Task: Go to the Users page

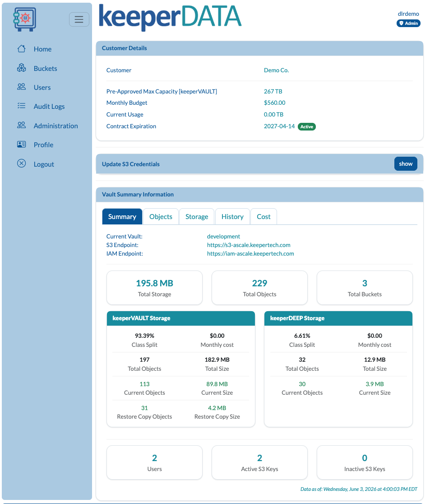Action: (42, 87)
